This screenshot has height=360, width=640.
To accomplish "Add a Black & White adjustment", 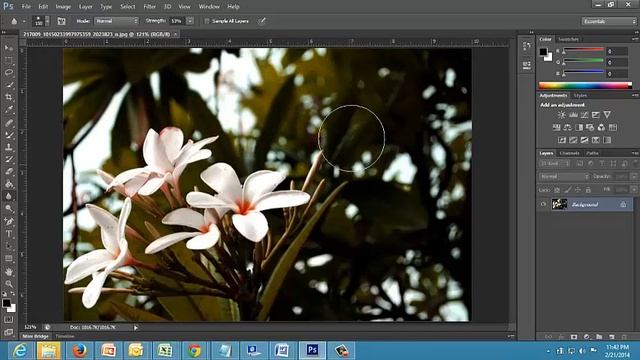I will [579, 127].
